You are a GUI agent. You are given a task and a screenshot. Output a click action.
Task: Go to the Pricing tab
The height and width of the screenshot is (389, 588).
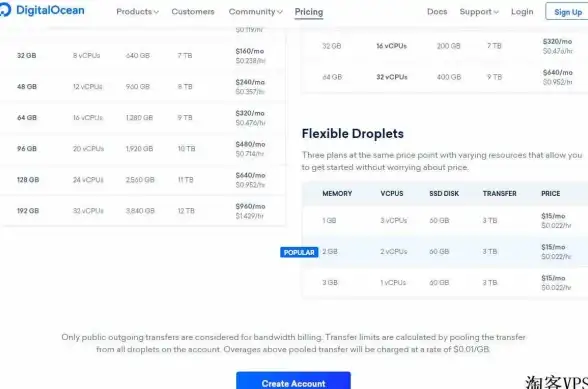(x=309, y=12)
